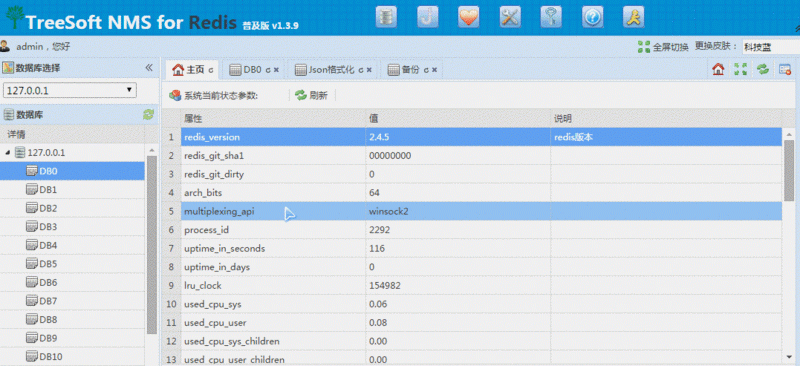800x366 pixels.
Task: Click the red home icon at tab bar right
Action: [718, 69]
